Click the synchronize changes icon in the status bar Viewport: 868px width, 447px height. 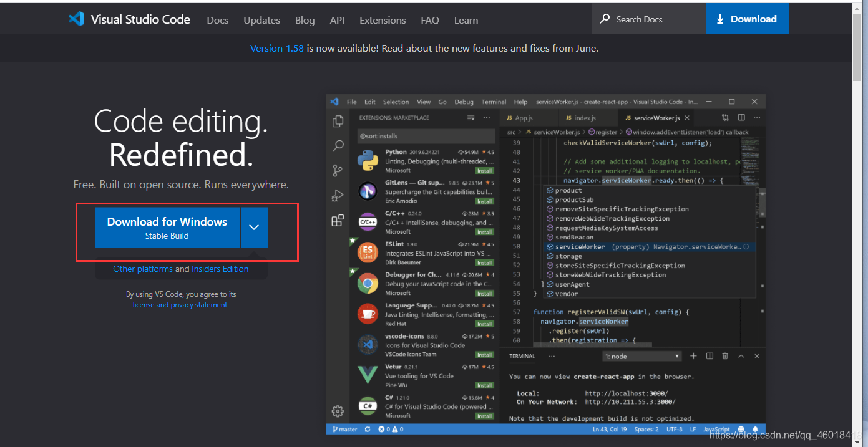pyautogui.click(x=368, y=429)
